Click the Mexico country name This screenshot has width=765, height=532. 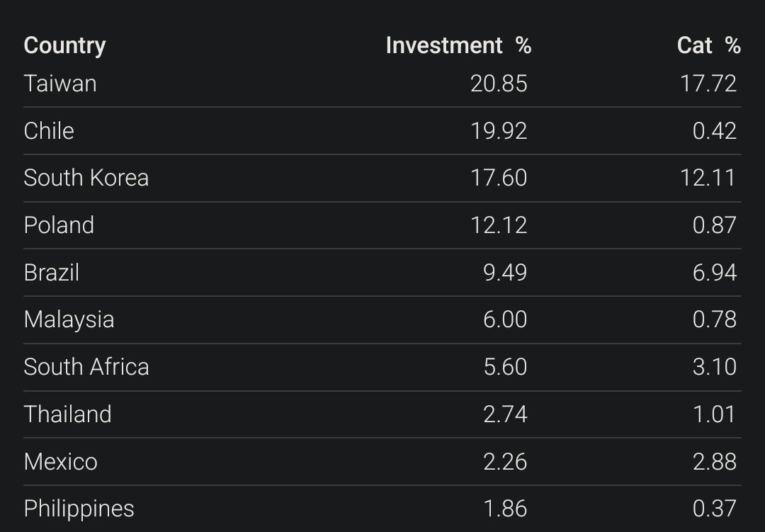tap(60, 462)
